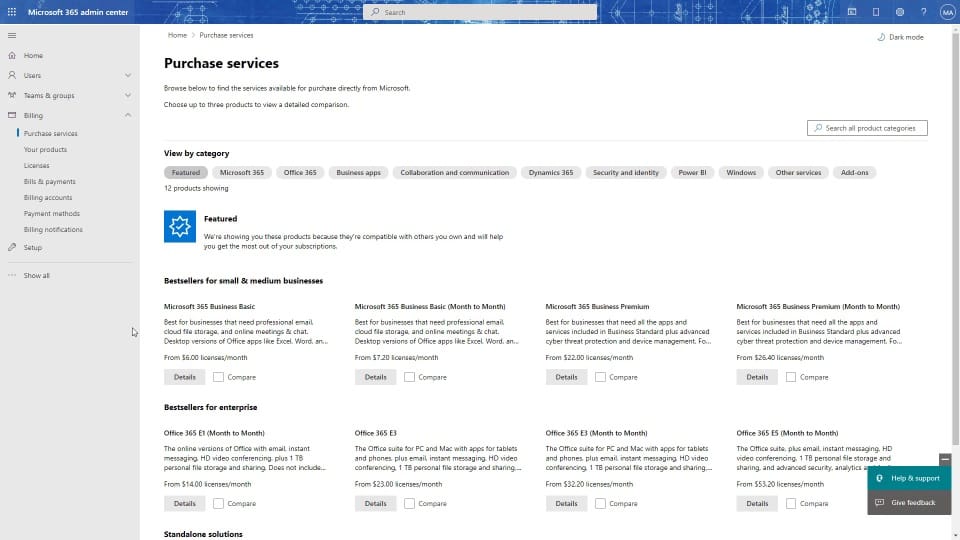Open the mobile app icon in header
The height and width of the screenshot is (540, 960).
coord(876,12)
